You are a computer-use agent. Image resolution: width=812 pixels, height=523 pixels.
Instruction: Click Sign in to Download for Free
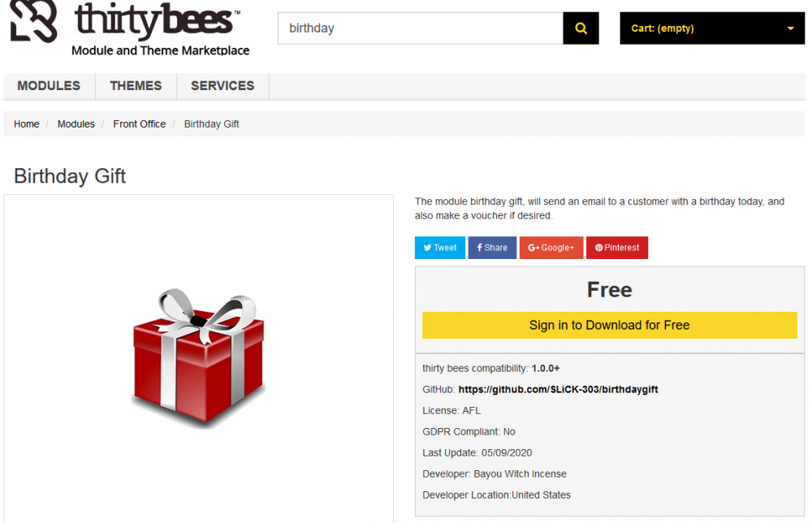tap(609, 325)
